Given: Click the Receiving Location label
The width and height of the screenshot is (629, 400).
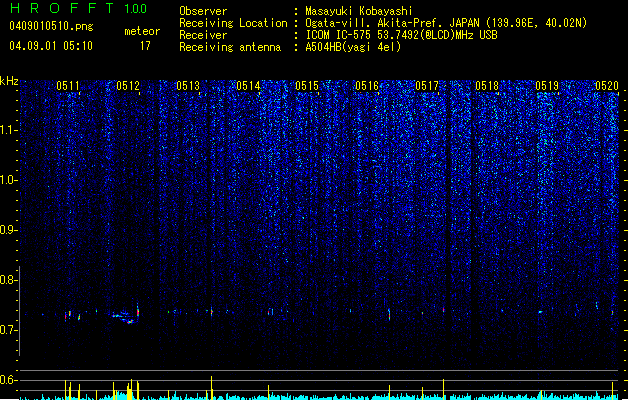Looking at the screenshot, I should (x=233, y=23).
